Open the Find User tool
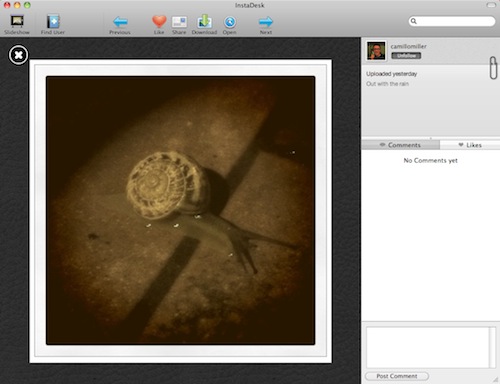This screenshot has height=384, width=500. point(53,25)
